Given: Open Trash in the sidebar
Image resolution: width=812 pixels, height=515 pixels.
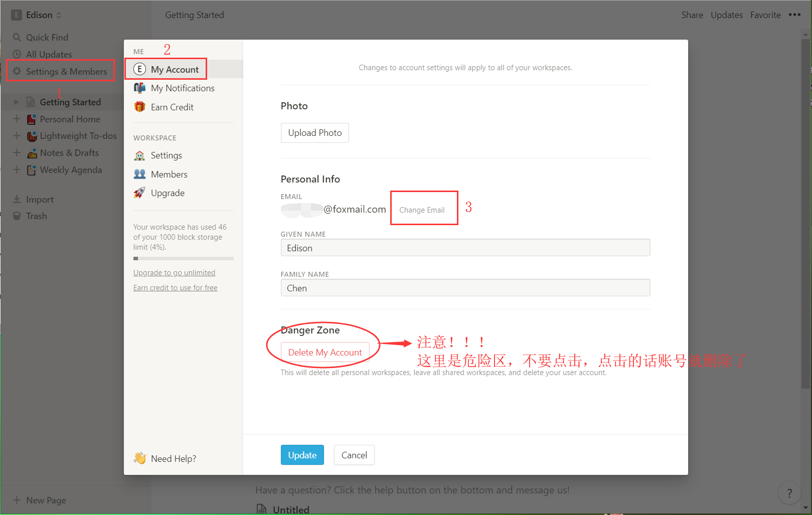Looking at the screenshot, I should point(37,216).
